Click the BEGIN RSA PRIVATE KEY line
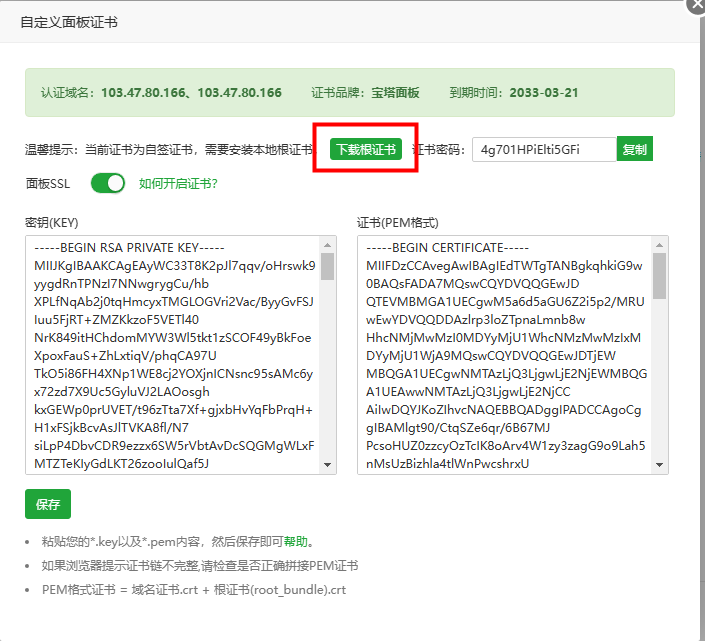Image resolution: width=705 pixels, height=641 pixels. (x=129, y=248)
